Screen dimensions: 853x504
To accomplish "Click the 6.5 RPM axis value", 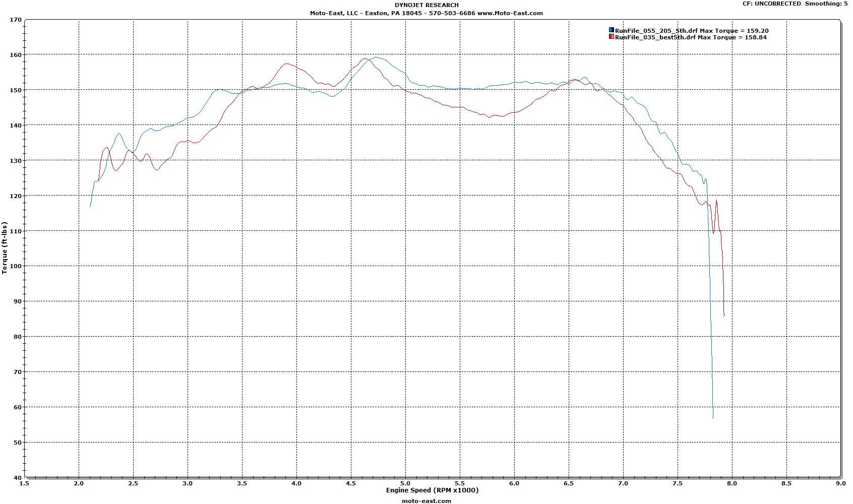I will click(x=569, y=483).
